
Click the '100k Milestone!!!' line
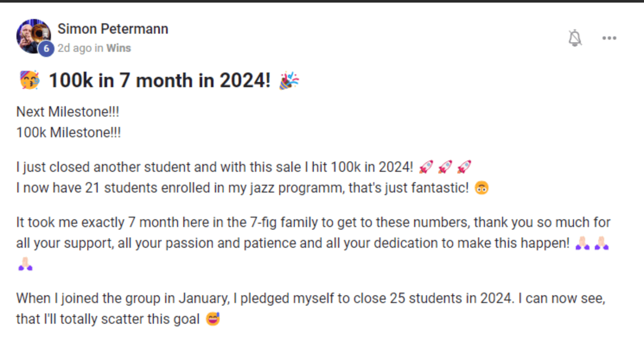pyautogui.click(x=69, y=133)
